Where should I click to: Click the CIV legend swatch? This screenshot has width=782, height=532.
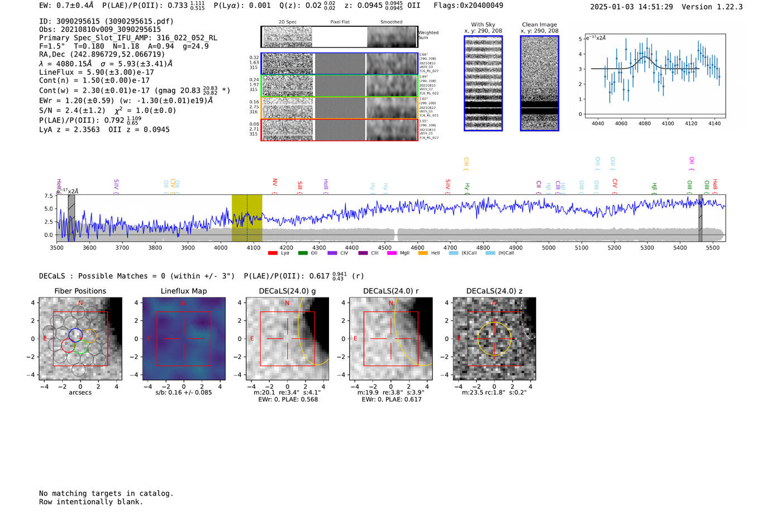(x=332, y=253)
